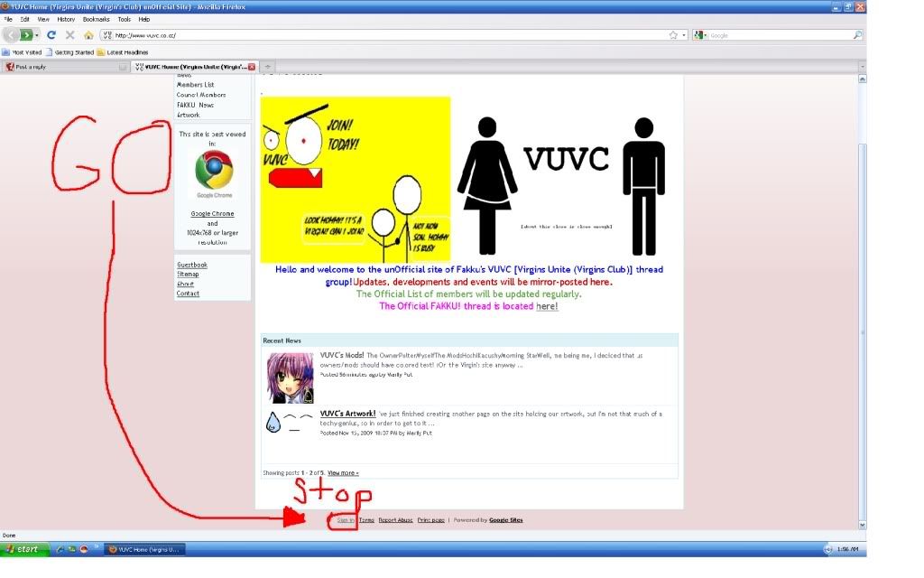Open the Bookmarks menu
Image resolution: width=924 pixels, height=578 pixels.
[x=95, y=19]
